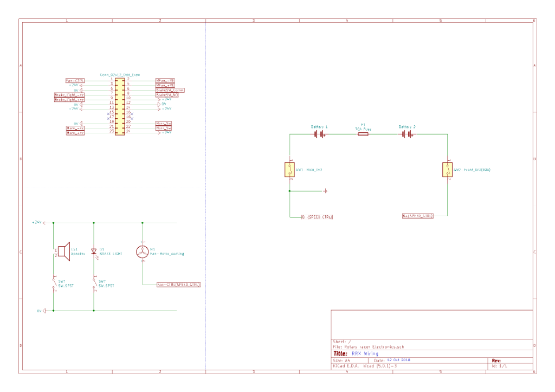Select the D1 brake light LED symbol

click(94, 252)
